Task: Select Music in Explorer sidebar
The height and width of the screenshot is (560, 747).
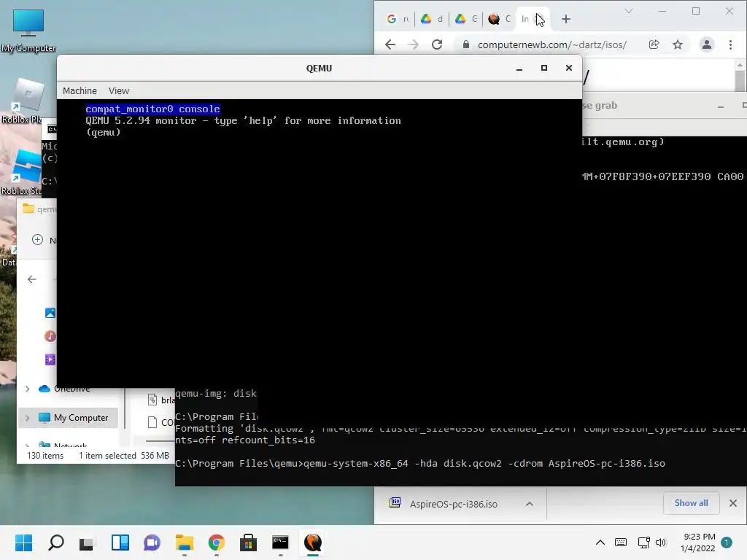Action: click(50, 336)
